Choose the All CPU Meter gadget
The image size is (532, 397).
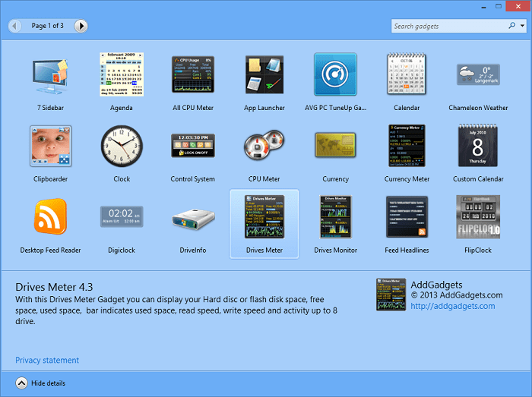coord(193,75)
